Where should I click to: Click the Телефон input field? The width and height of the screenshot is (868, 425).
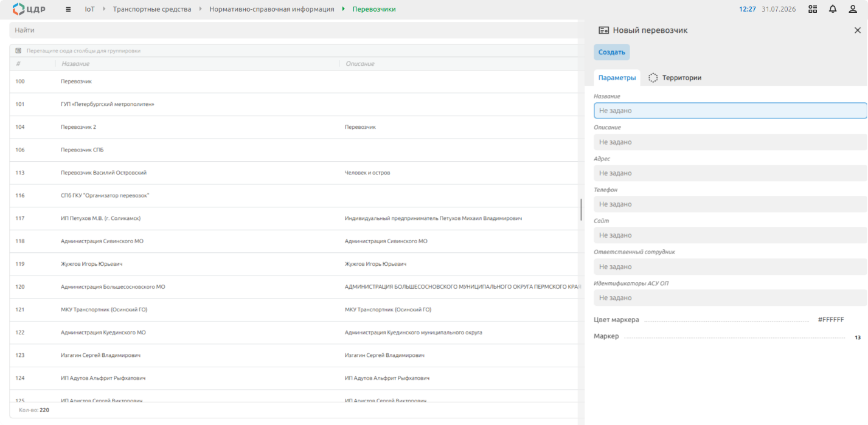730,204
